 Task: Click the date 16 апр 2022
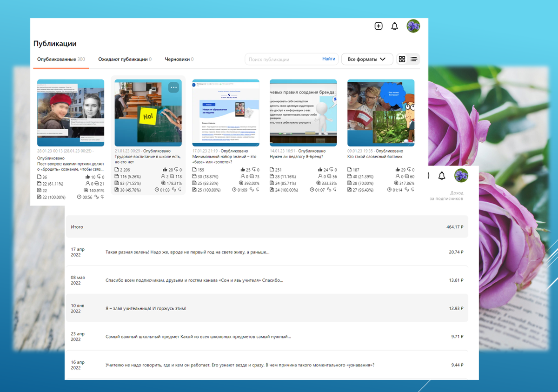[78, 365]
